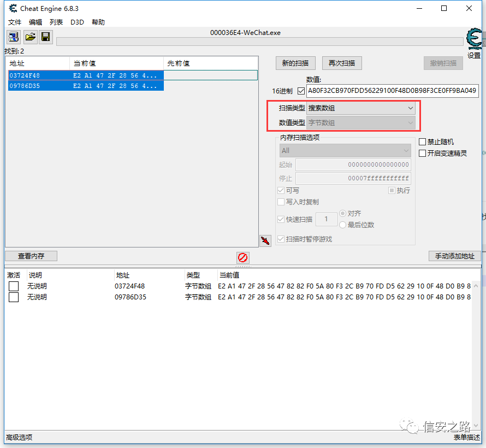Viewport: 486px width, 448px height.
Task: Toggle 写入时复制 checkbox
Action: point(281,202)
